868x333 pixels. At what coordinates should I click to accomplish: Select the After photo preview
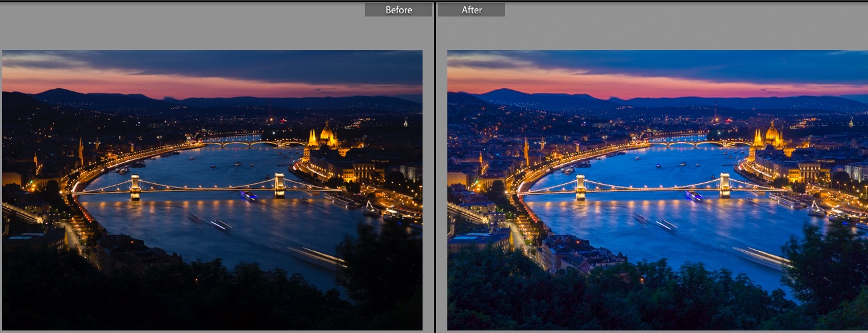657,190
